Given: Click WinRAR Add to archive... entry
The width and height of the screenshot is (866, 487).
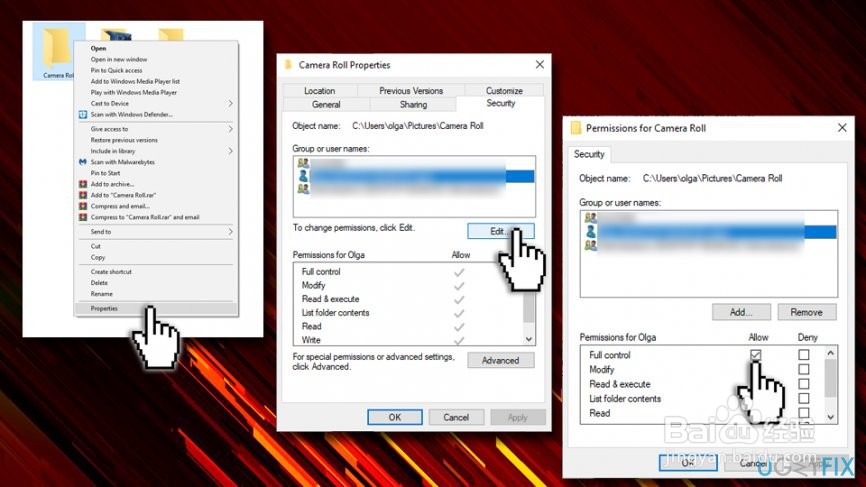Looking at the screenshot, I should point(112,184).
